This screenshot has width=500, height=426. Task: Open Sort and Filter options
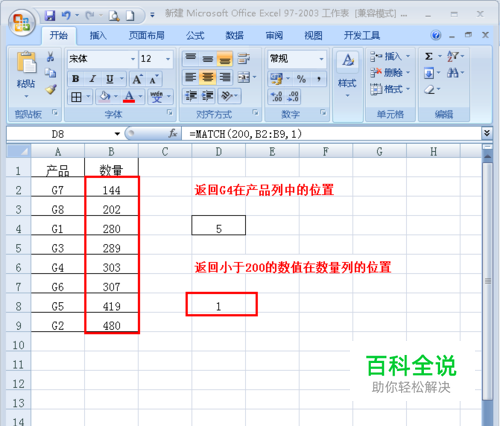pyautogui.click(x=453, y=56)
